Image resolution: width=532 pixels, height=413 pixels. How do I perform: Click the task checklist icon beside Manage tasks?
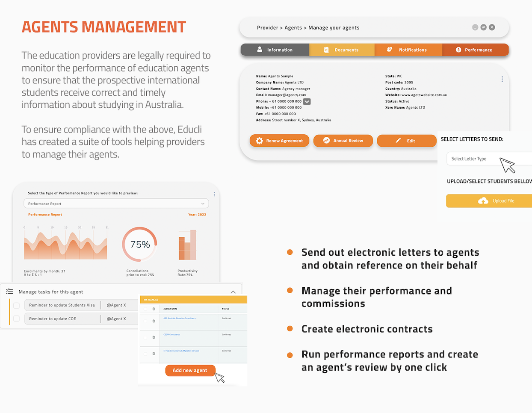pos(9,292)
